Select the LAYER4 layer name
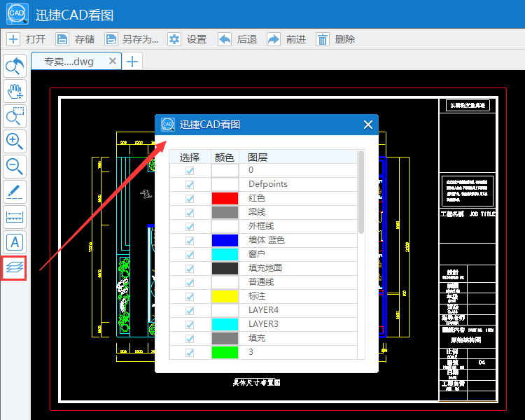 coord(263,310)
